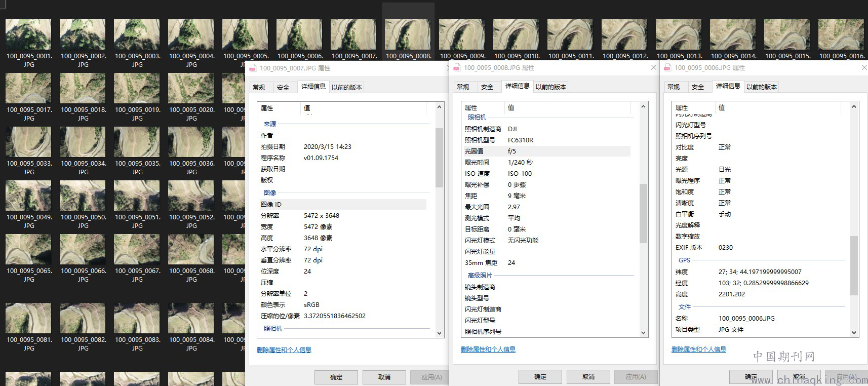
Task: Select 拍摄日期 2020/3/15 14:23 row
Action: [x=343, y=146]
